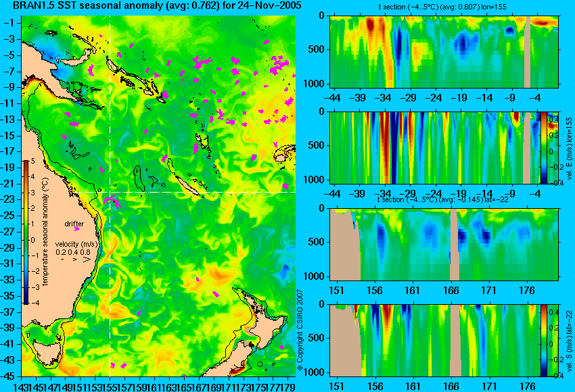The width and height of the screenshot is (575, 392).
Task: Click the '0.4' tick on the vel. S colour bar
Action: (553, 312)
